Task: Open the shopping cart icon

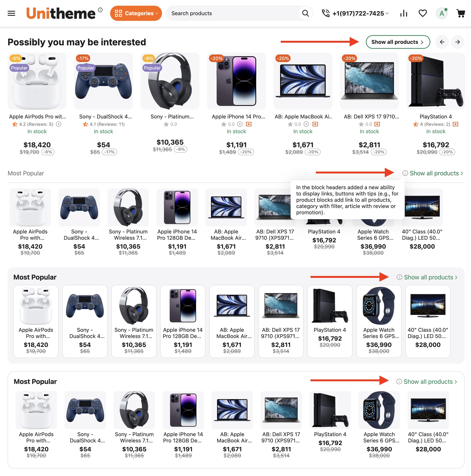Action: coord(460,13)
